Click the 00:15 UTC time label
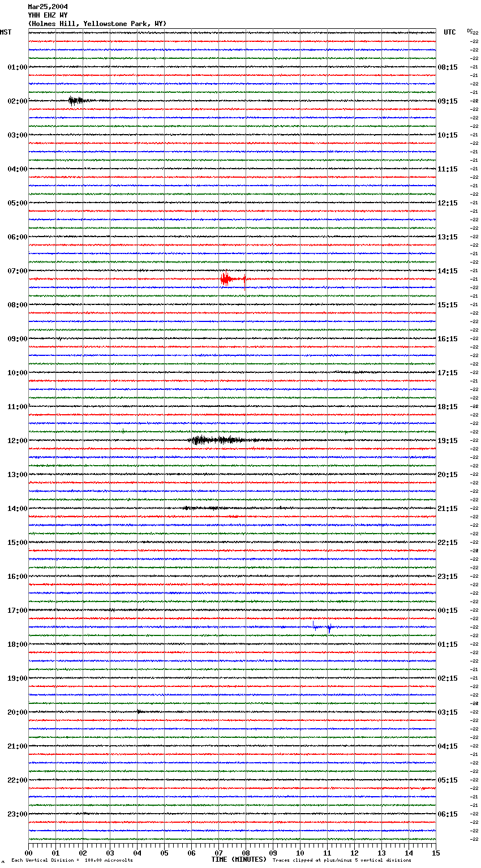The height and width of the screenshot is (868, 481). (448, 611)
